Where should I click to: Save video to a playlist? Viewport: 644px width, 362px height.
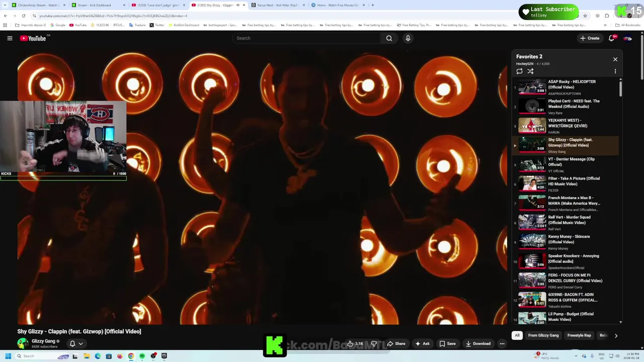(447, 344)
